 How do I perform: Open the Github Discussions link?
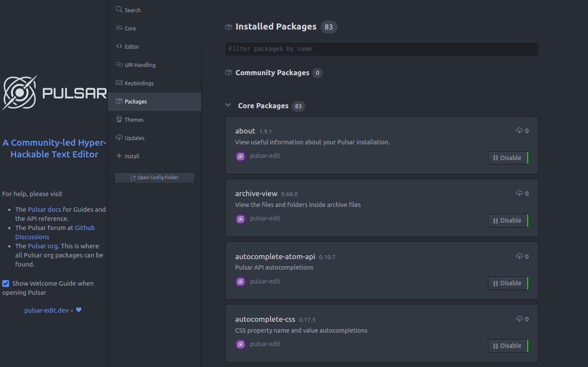pyautogui.click(x=55, y=232)
